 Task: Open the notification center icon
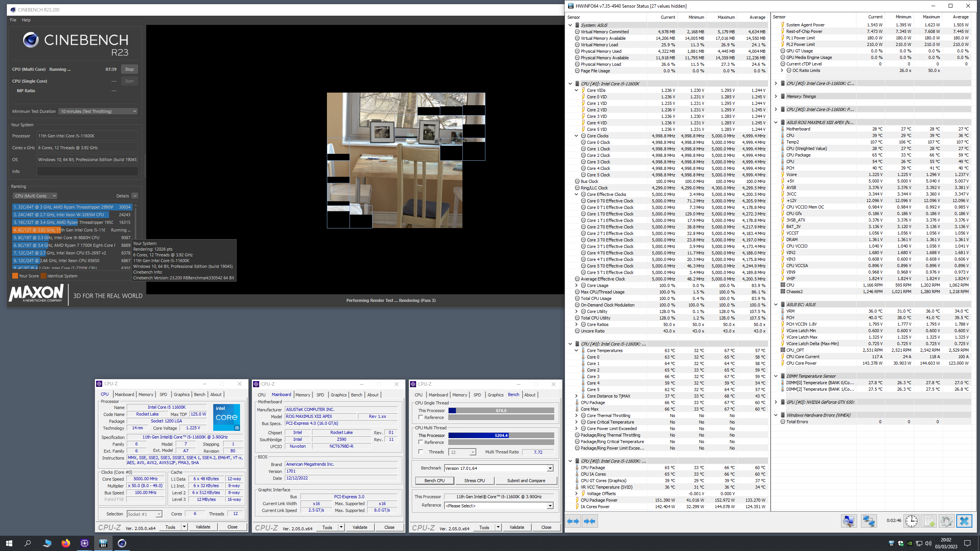tap(967, 543)
